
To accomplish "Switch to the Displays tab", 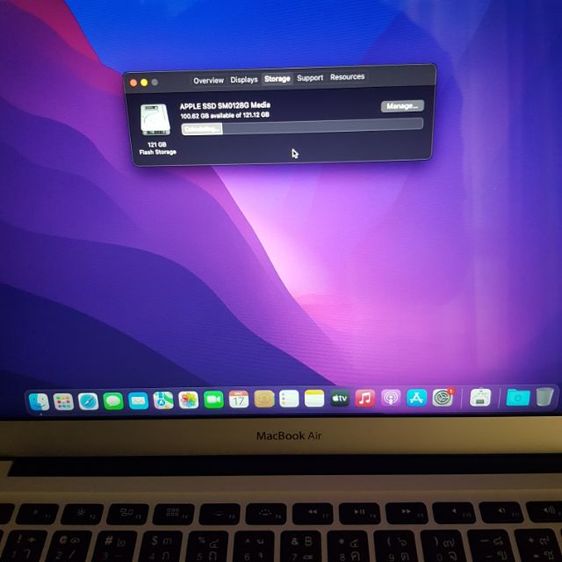I will pyautogui.click(x=244, y=79).
